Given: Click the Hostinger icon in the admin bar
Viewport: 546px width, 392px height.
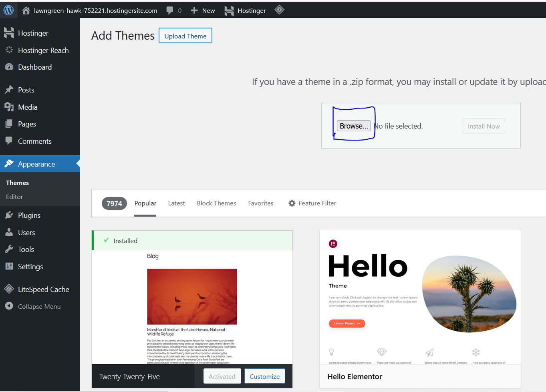Looking at the screenshot, I should pos(229,10).
